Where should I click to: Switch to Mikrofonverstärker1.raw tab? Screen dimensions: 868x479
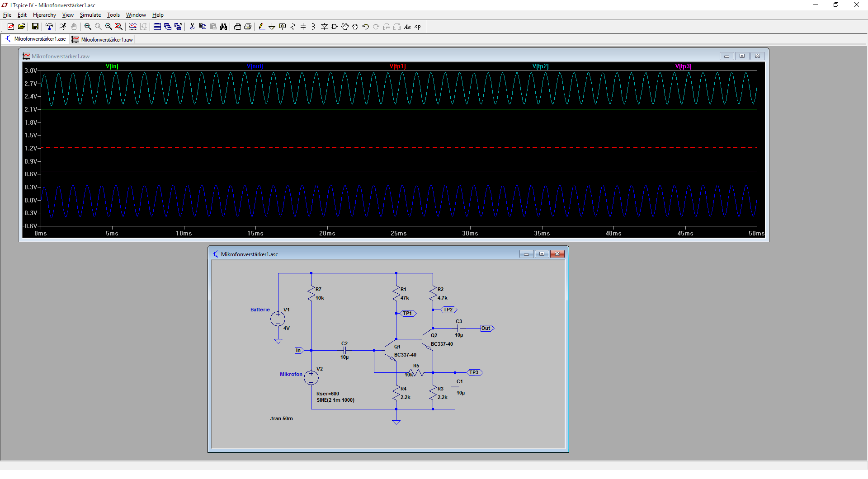point(102,40)
